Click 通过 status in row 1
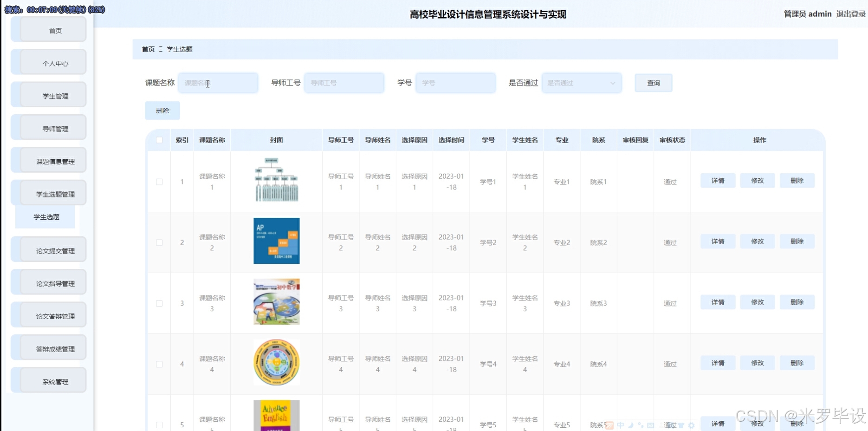This screenshot has height=431, width=868. [x=670, y=182]
